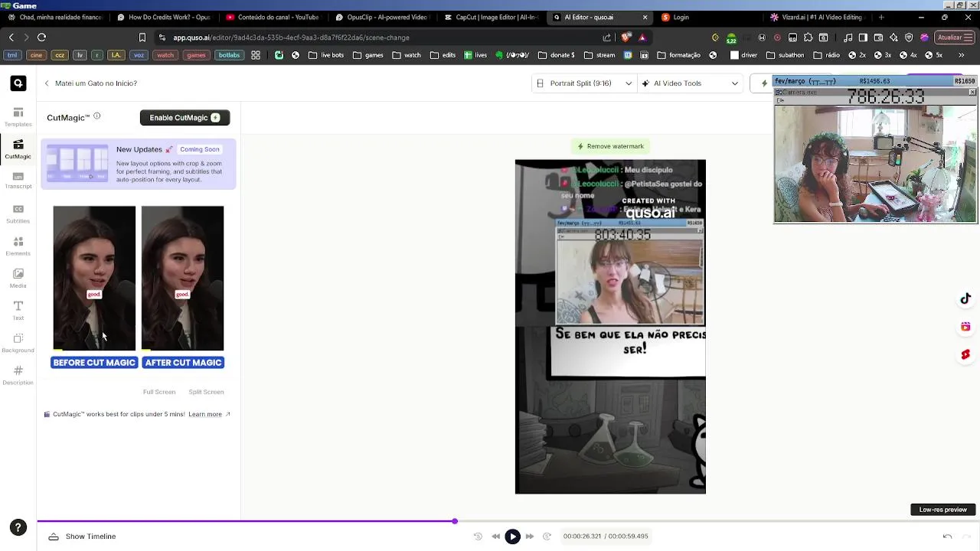Open the Transcript panel
This screenshot has width=980, height=551.
[18, 181]
